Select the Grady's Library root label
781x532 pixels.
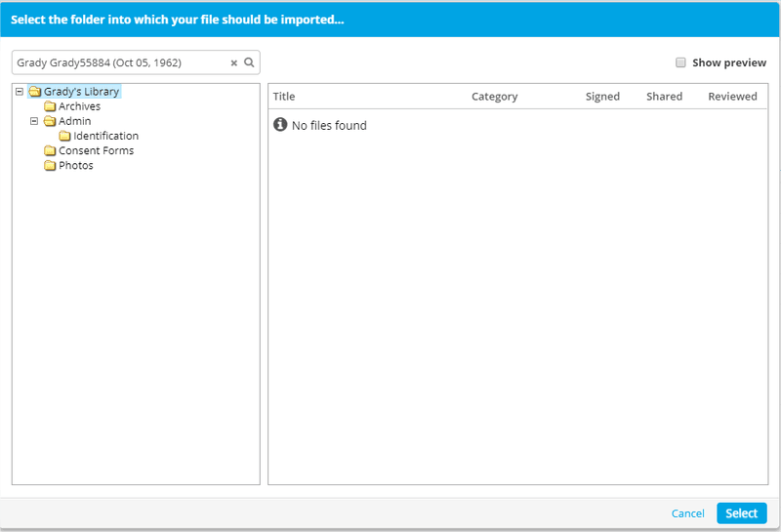click(x=82, y=92)
